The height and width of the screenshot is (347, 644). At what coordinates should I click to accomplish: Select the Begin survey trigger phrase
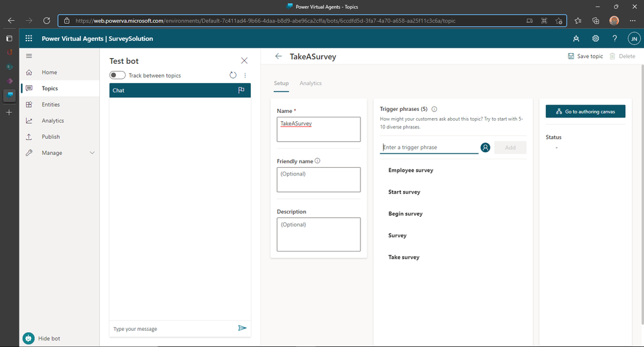pos(405,213)
